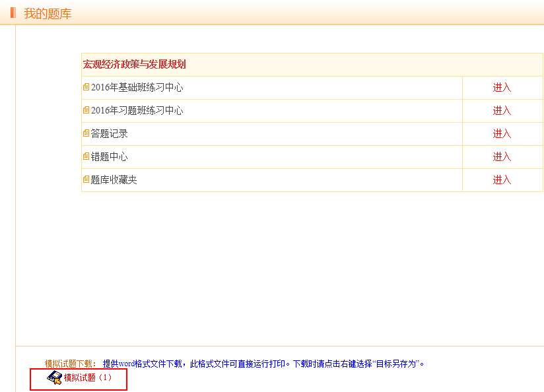
Task: Enter the 2016年基础班练习中心 via its 进入 link
Action: [x=502, y=88]
